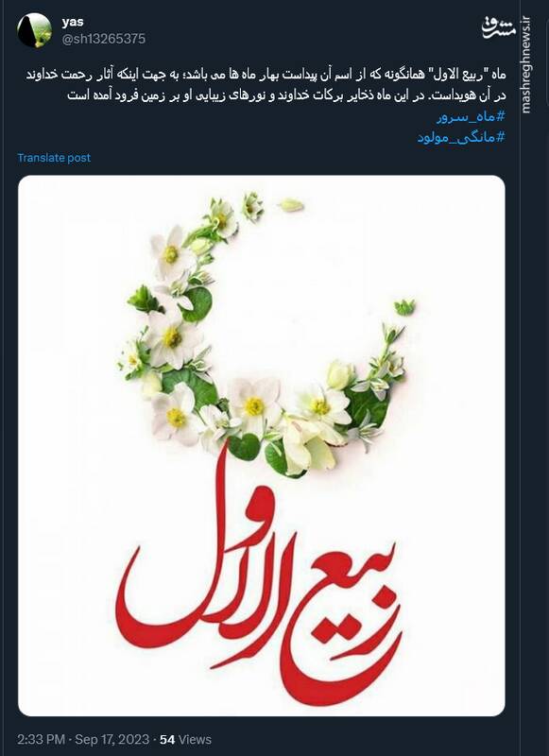Click the large white flower at wreath bottom
The width and height of the screenshot is (549, 756).
[x=254, y=404]
